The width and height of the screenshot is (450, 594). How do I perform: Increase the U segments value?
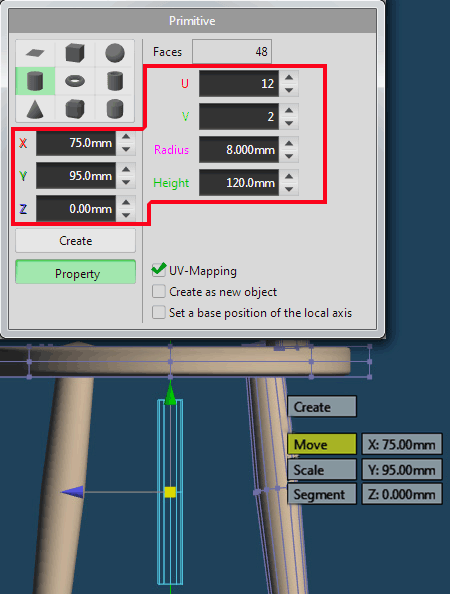[289, 77]
